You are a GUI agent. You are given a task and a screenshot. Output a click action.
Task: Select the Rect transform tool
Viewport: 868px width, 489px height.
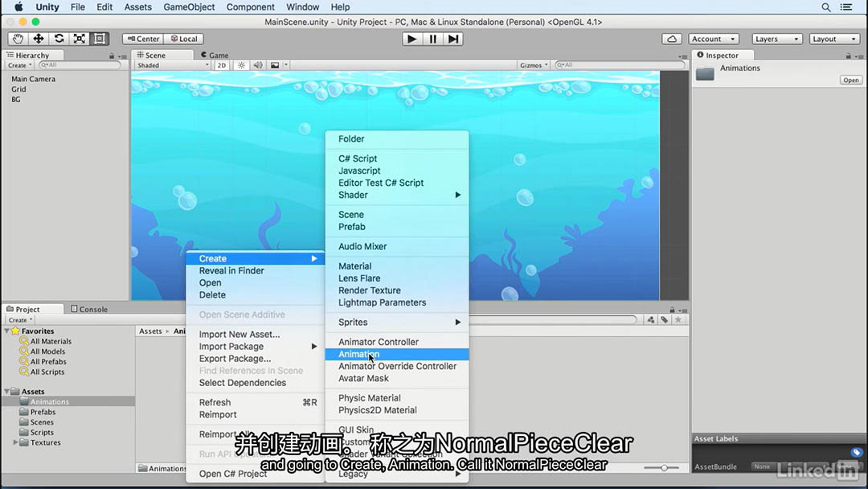100,39
